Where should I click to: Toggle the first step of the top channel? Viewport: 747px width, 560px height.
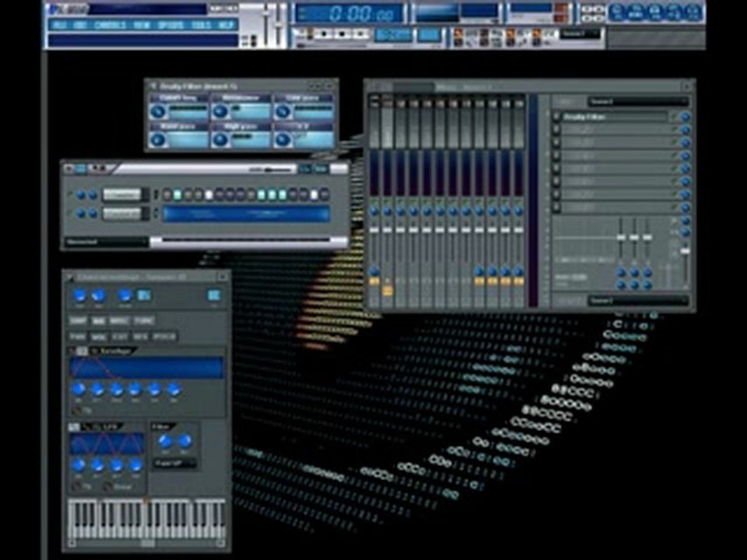click(x=167, y=194)
